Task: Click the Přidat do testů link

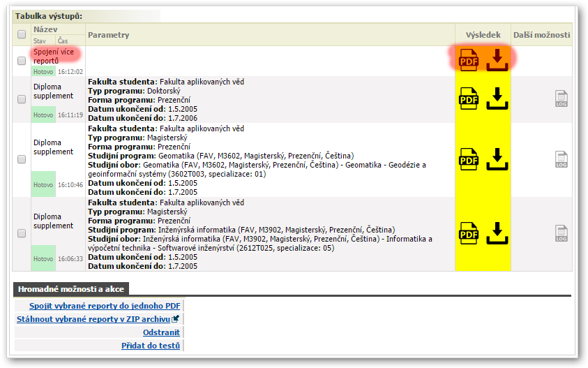Action: point(151,346)
